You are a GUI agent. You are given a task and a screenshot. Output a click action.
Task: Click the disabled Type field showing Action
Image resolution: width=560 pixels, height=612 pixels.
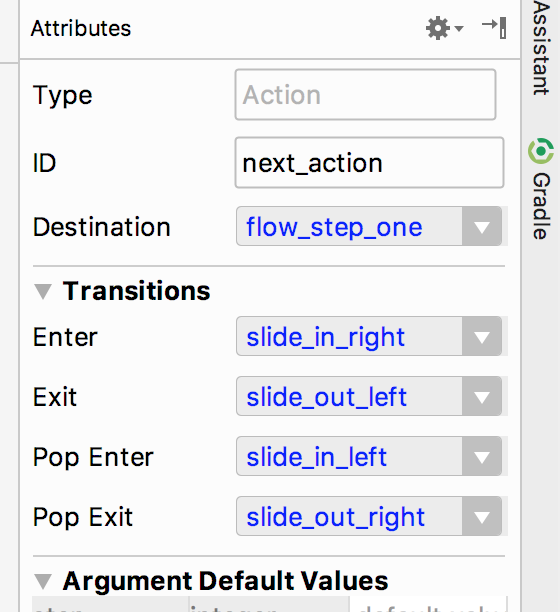(365, 95)
